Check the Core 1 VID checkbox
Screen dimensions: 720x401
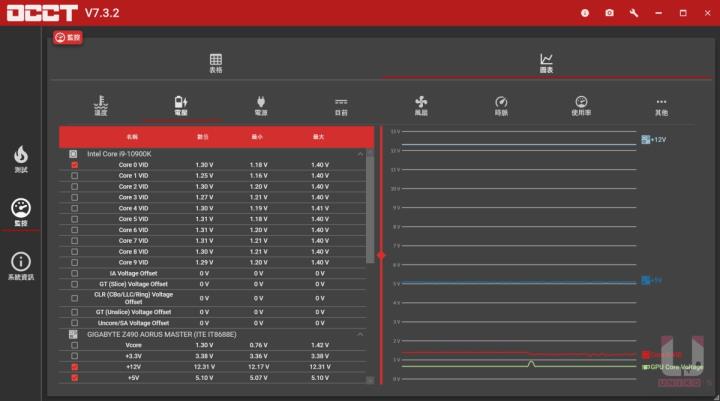pos(74,175)
